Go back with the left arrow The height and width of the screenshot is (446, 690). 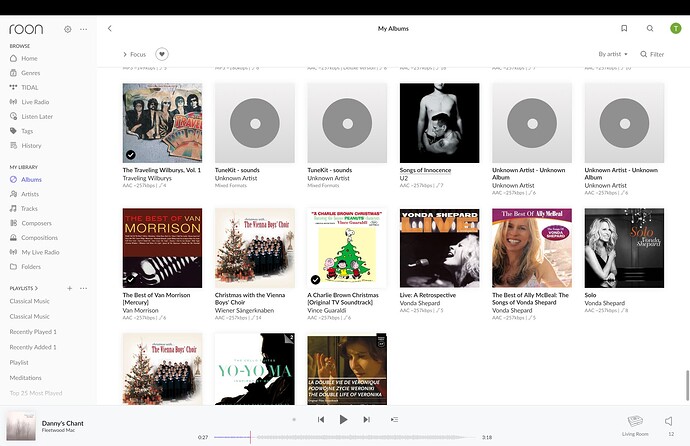coord(110,29)
